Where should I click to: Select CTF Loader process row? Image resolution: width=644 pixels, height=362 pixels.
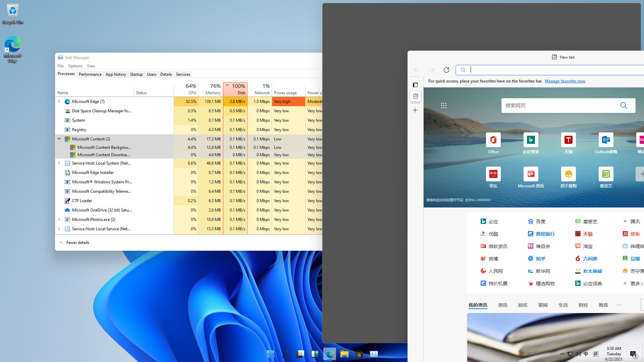click(189, 201)
